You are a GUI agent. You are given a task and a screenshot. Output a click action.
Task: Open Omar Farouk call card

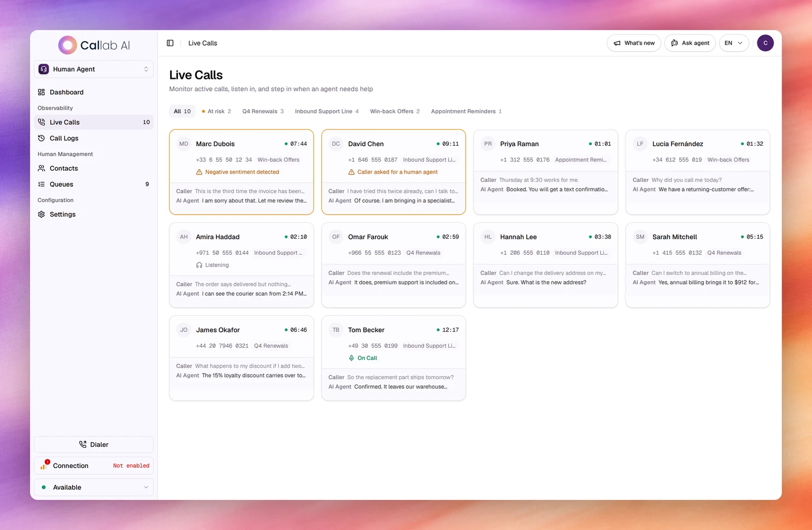click(x=394, y=265)
